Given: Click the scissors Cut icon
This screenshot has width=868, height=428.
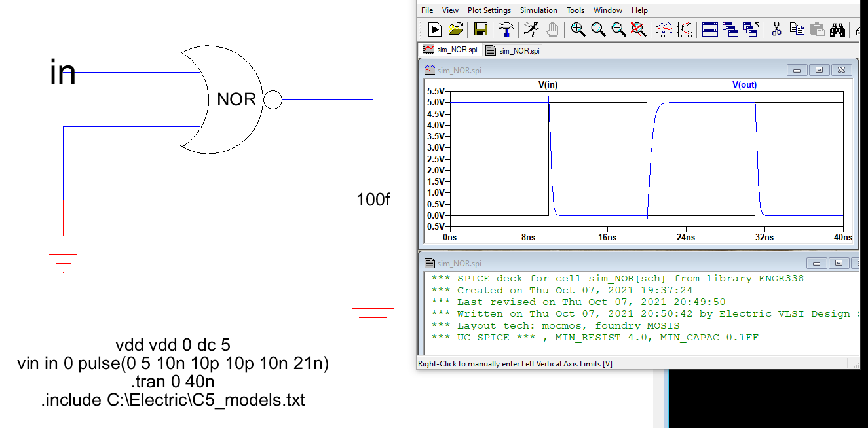Looking at the screenshot, I should point(777,29).
